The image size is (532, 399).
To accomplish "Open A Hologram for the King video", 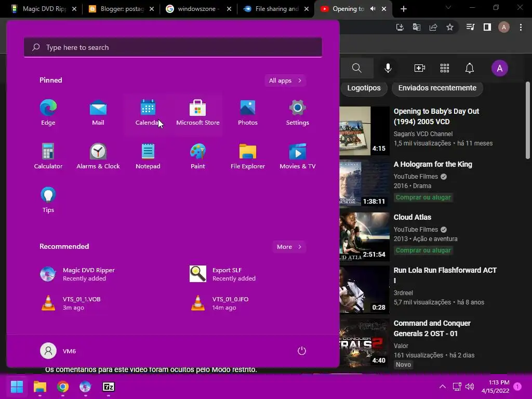I will (x=433, y=164).
